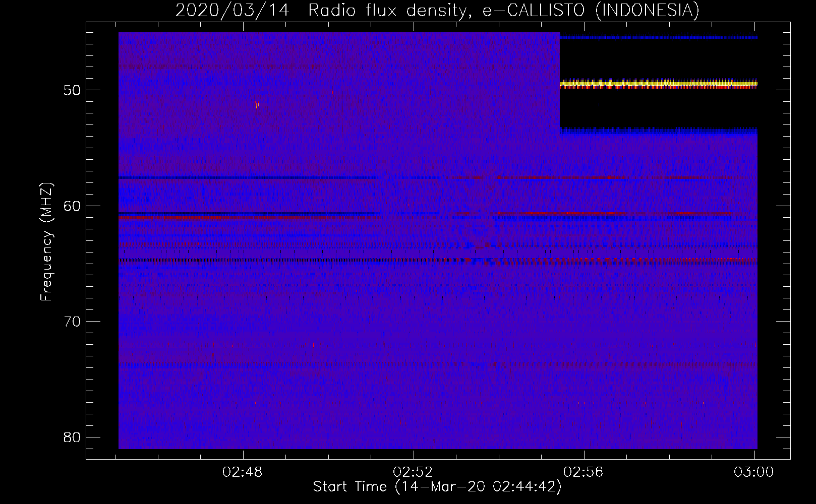The height and width of the screenshot is (504, 816).
Task: Click the bright yellow interference band near 50 MHz
Action: pos(659,84)
